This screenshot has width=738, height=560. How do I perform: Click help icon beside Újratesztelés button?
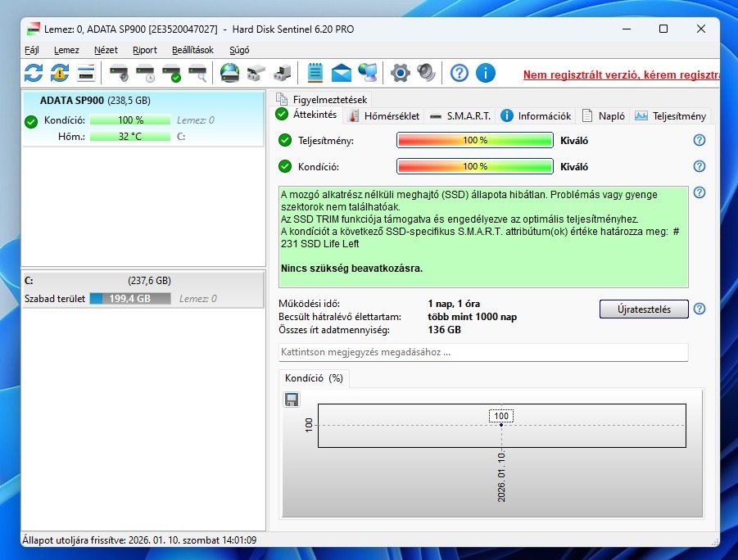700,309
